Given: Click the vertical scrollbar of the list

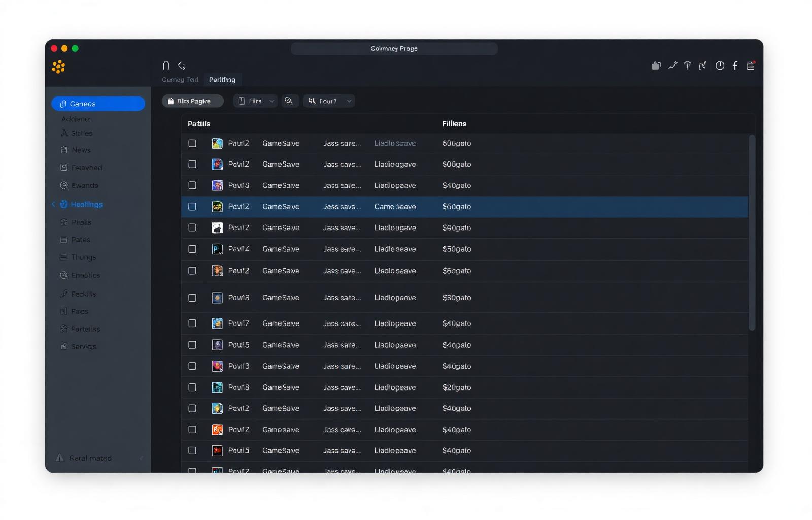Looking at the screenshot, I should click(x=752, y=232).
